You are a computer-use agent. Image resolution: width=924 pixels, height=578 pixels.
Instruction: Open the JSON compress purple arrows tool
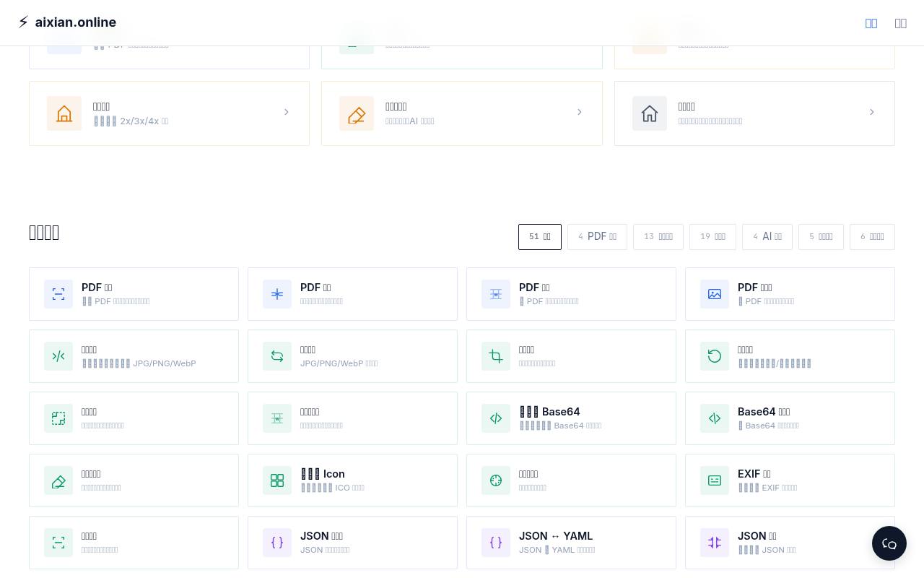(x=790, y=543)
